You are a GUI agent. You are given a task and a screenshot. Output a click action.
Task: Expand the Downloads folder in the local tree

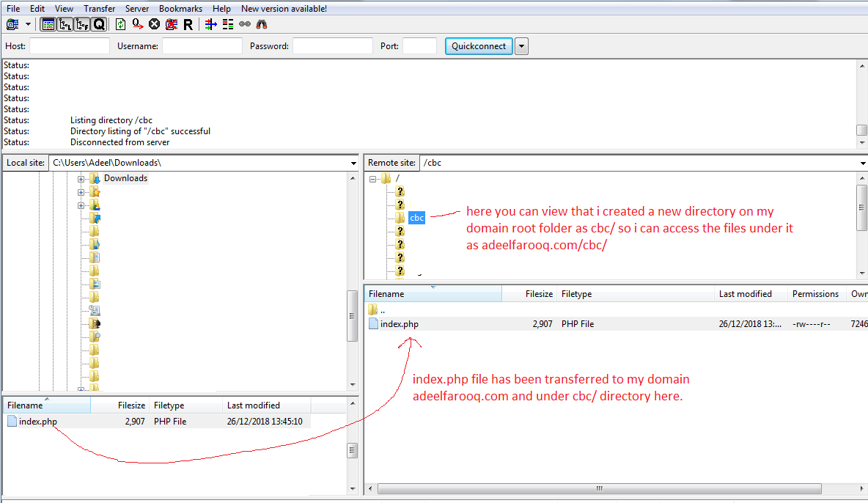(81, 179)
